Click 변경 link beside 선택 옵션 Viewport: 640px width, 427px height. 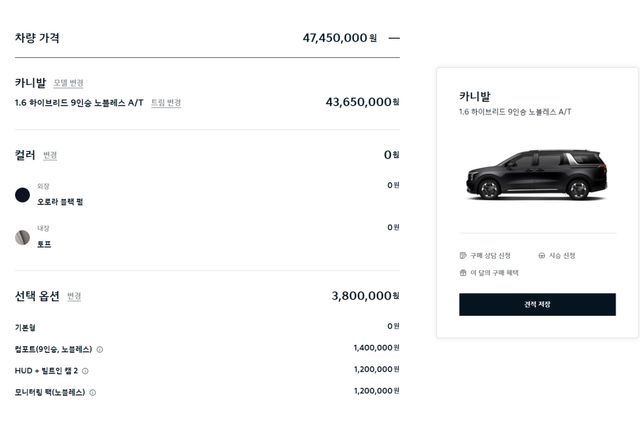pos(74,297)
